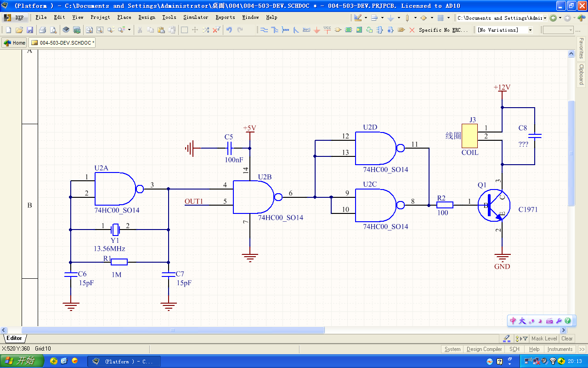Open the grid settings dropdown arrow
Viewport: 588px width, 368px height.
coord(449,18)
